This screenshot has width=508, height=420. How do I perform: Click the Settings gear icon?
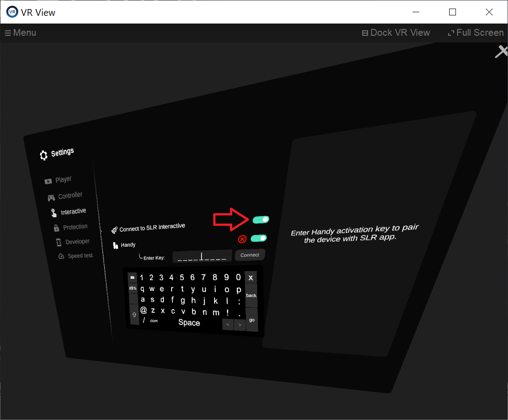[43, 155]
